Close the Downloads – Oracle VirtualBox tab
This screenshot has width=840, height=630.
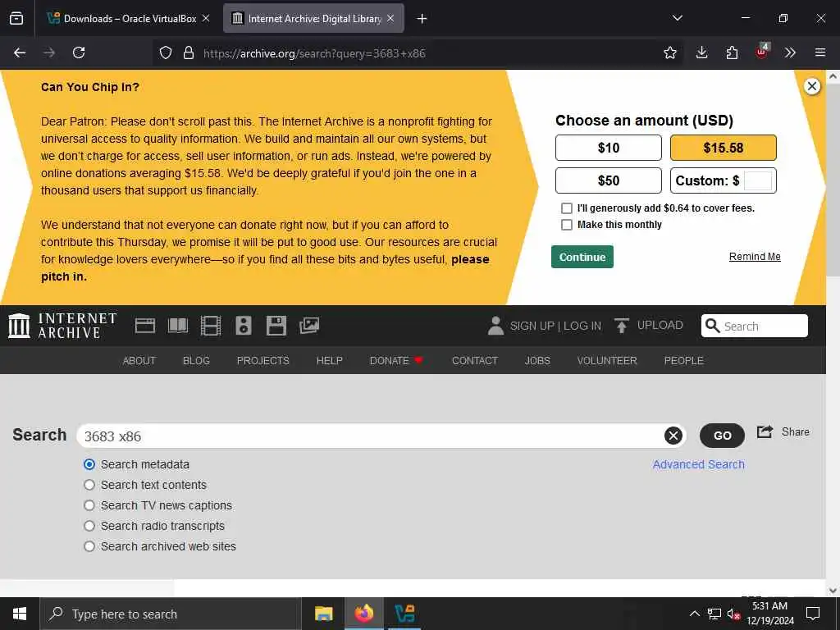click(206, 19)
